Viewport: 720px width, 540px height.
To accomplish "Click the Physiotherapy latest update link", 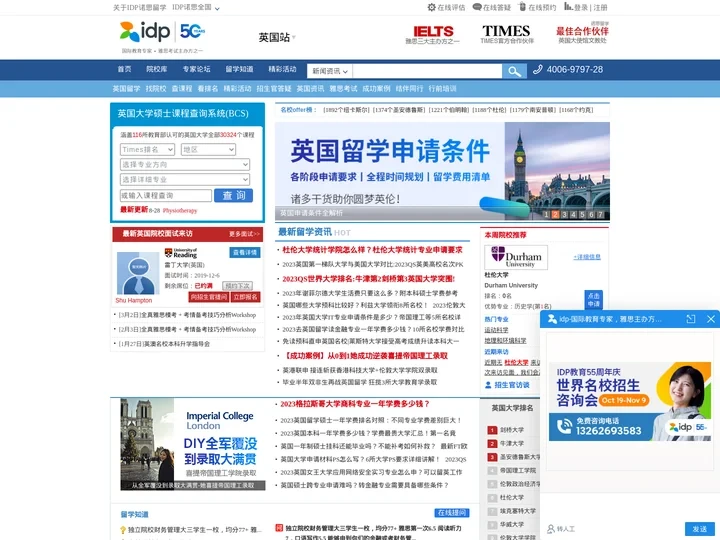I will 180,211.
